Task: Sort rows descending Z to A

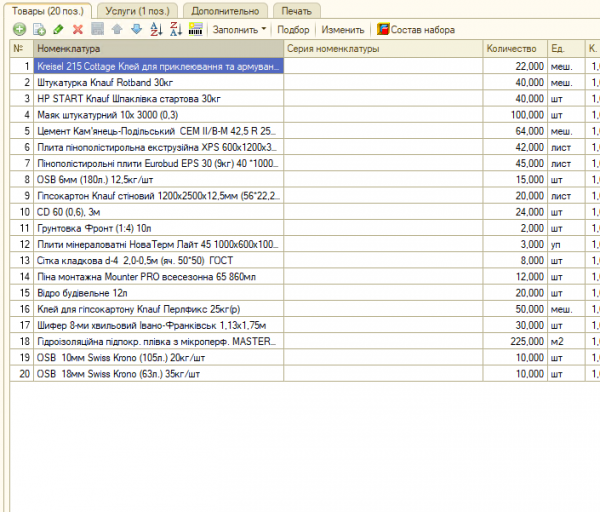Action: click(x=176, y=29)
